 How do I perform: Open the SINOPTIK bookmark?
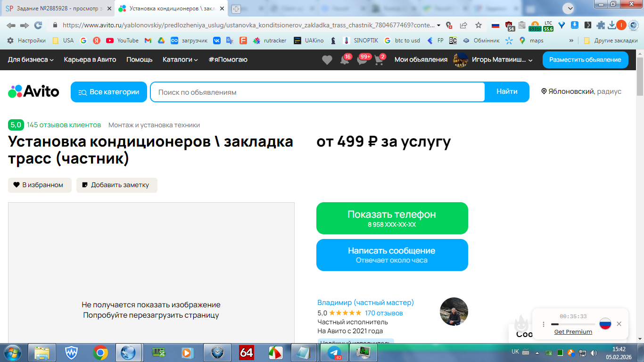tap(361, 41)
